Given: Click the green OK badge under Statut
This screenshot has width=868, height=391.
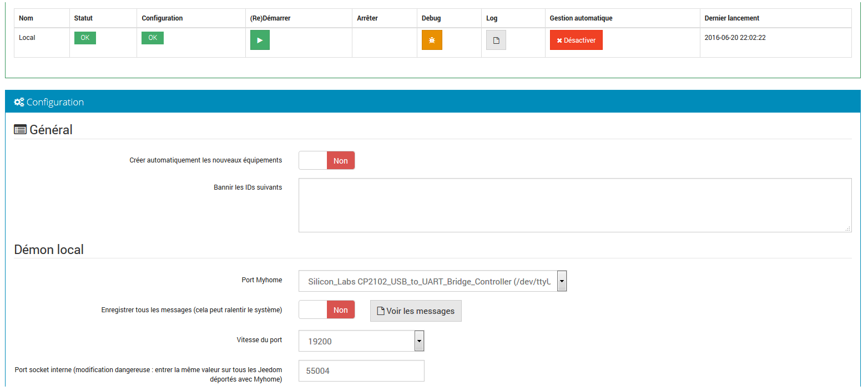Looking at the screenshot, I should tap(85, 38).
